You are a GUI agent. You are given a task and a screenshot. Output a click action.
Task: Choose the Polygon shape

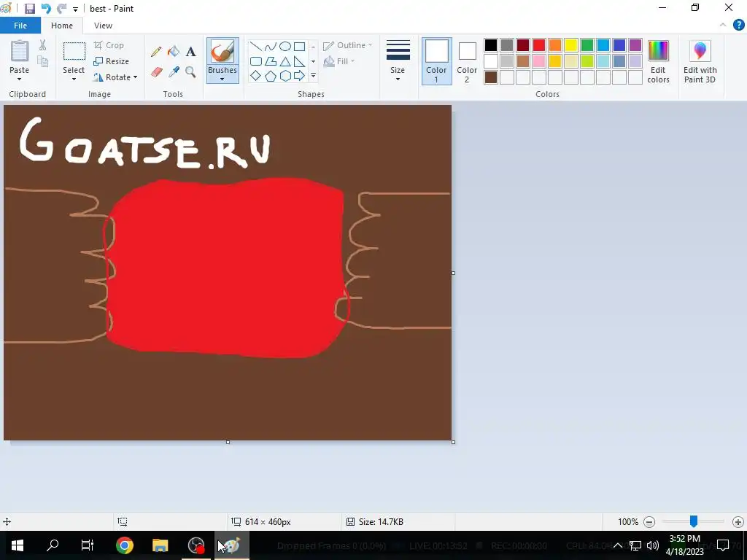click(270, 61)
